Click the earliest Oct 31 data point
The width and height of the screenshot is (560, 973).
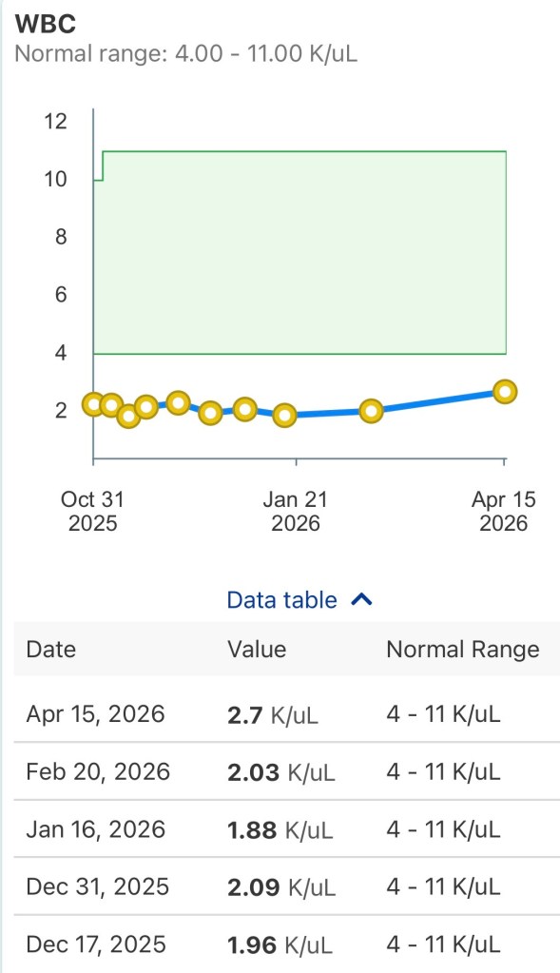[92, 404]
